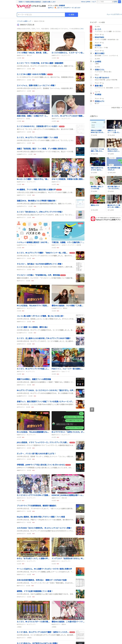
Task: Click the heart icon showing 2,852 likes
Action: click(x=92, y=172)
